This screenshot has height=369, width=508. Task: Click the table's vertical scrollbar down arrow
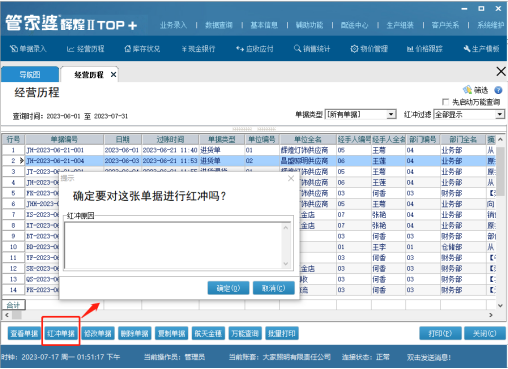pyautogui.click(x=500, y=305)
